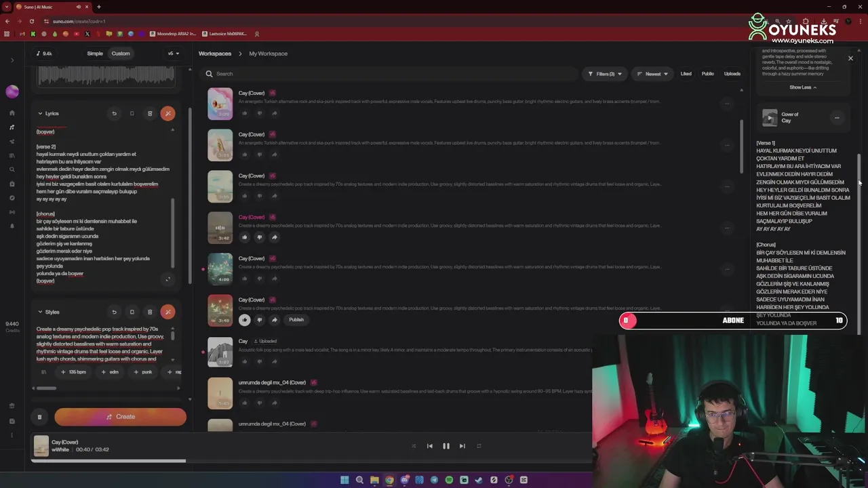Expand the left sidebar with arrow

tap(12, 60)
